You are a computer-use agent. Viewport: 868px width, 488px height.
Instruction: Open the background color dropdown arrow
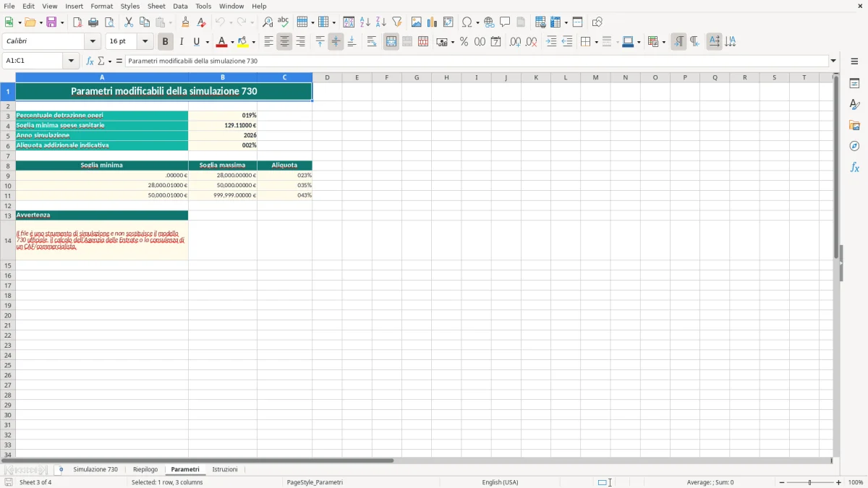point(253,42)
